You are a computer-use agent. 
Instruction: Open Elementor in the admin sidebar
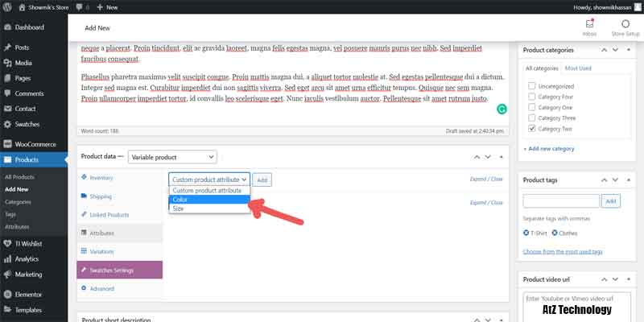click(28, 295)
